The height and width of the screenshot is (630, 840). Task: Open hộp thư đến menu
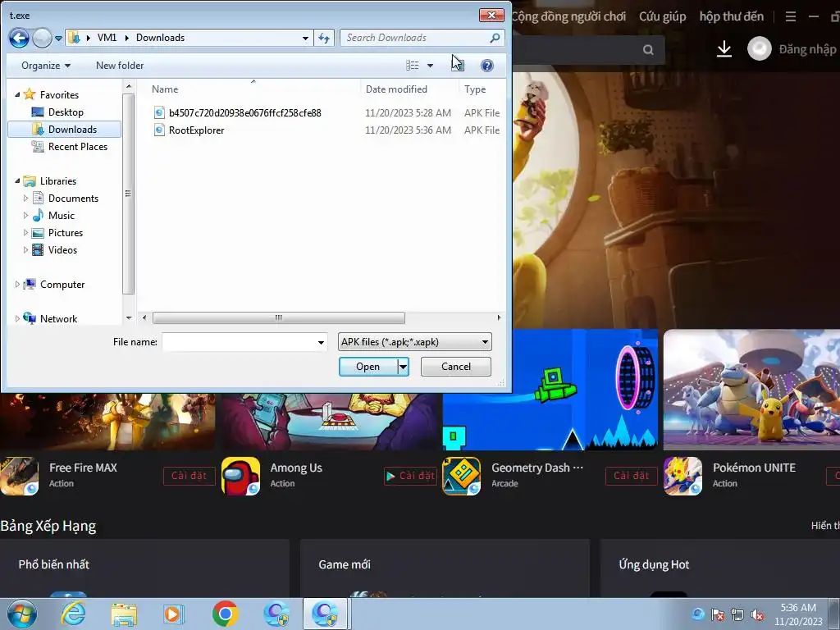[x=731, y=16]
